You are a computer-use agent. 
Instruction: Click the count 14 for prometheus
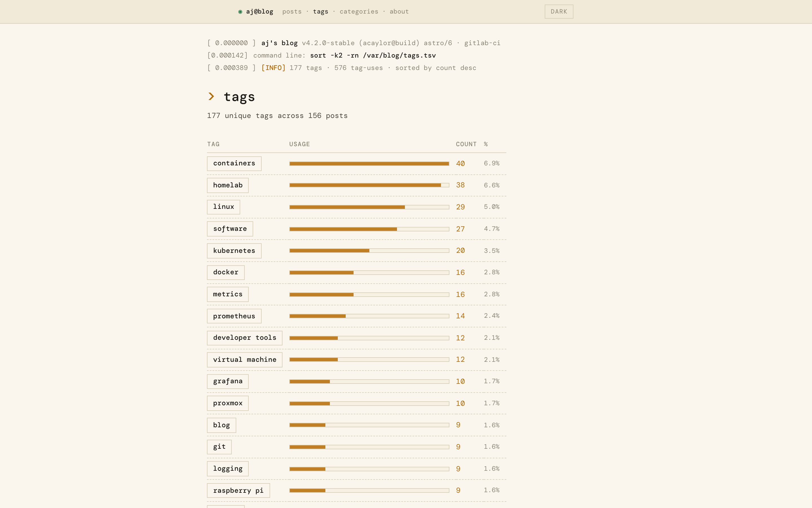(460, 316)
